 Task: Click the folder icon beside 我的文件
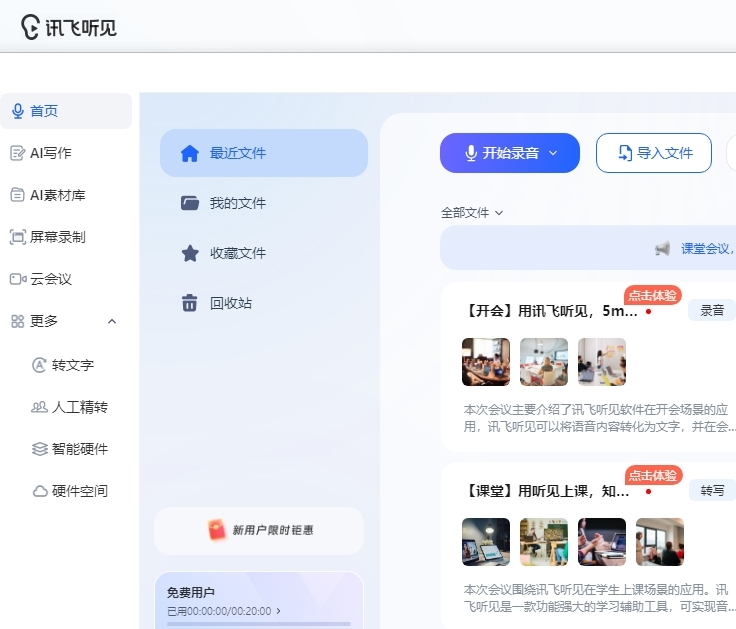(190, 203)
